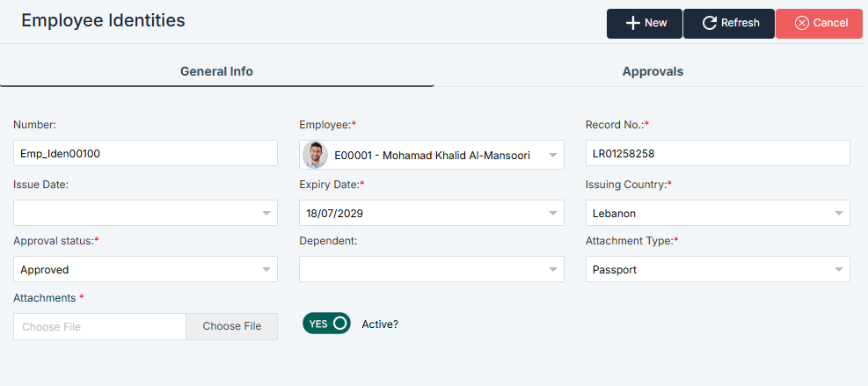Screen dimensions: 868x386
Task: Click the Number input field
Action: 145,154
